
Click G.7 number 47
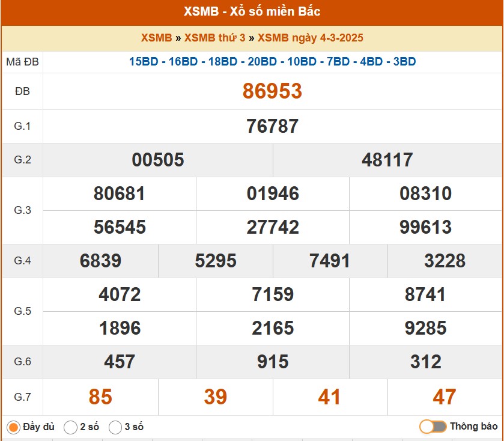[445, 397]
